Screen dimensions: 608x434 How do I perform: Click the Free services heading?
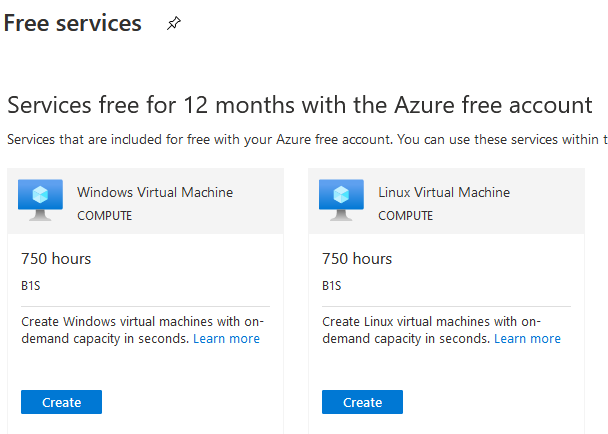[x=73, y=23]
